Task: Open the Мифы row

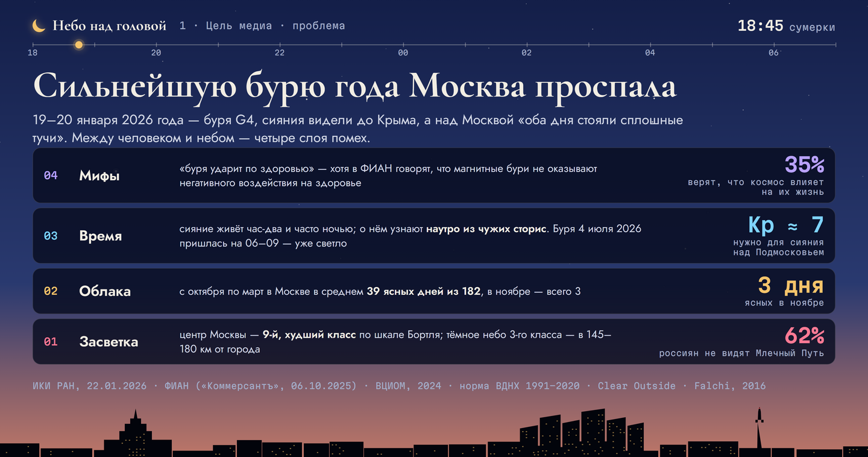Action: (434, 175)
